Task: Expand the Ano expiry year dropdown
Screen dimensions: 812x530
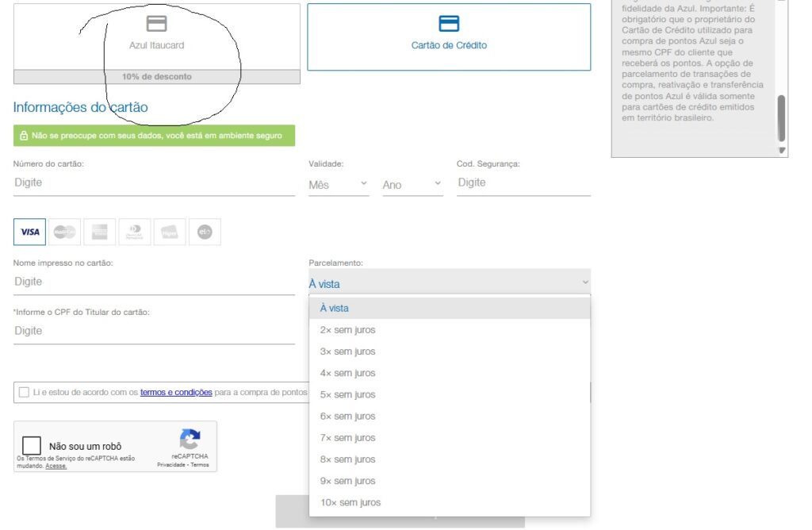Action: click(412, 184)
